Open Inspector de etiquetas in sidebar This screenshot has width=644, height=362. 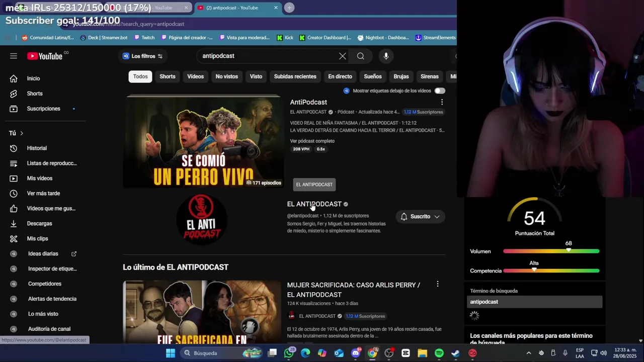click(52, 269)
